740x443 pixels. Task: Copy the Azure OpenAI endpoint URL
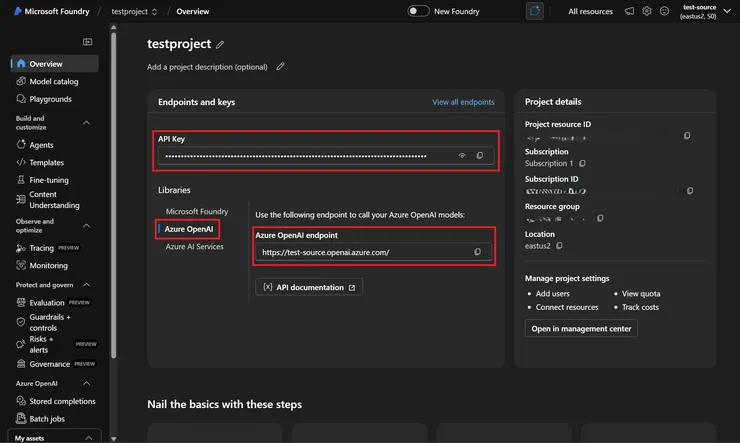[x=477, y=253]
